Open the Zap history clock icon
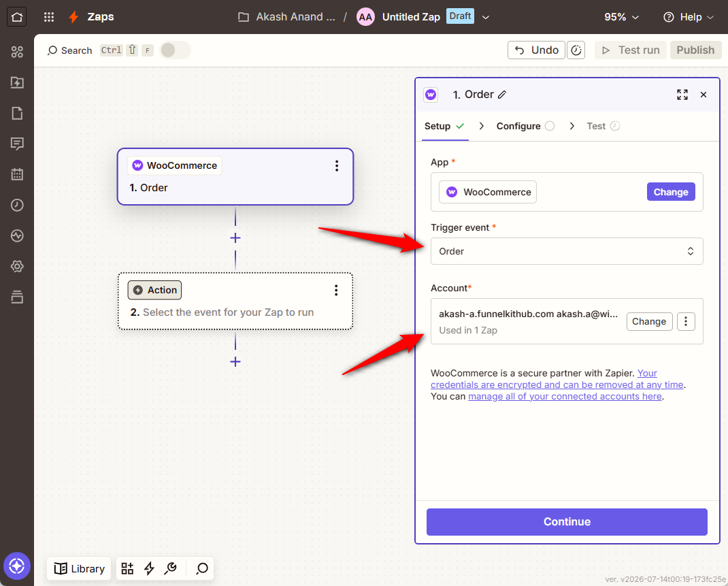Screen dimensions: 728x586 coord(17,206)
